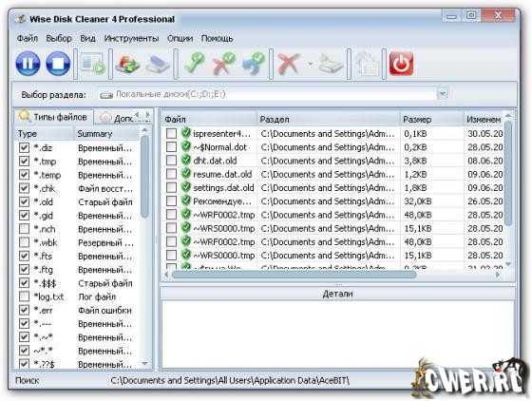Image resolution: width=532 pixels, height=401 pixels.
Task: Uncheck the *.chk file type
Action: point(24,188)
